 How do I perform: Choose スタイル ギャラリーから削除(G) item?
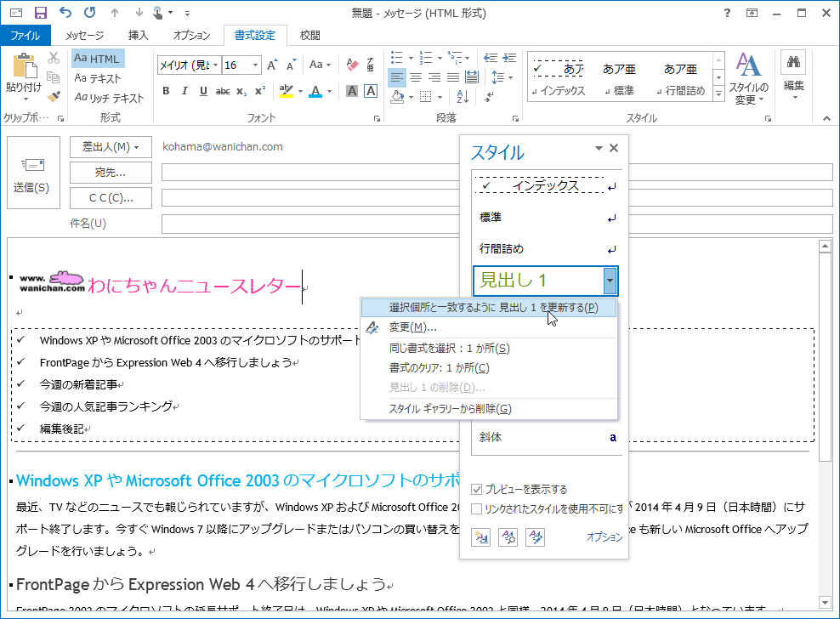tap(489, 409)
